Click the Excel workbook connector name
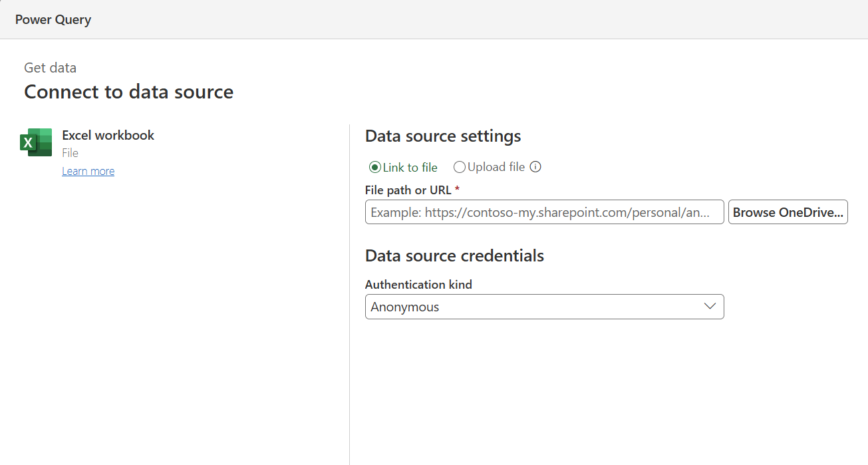 click(x=108, y=135)
